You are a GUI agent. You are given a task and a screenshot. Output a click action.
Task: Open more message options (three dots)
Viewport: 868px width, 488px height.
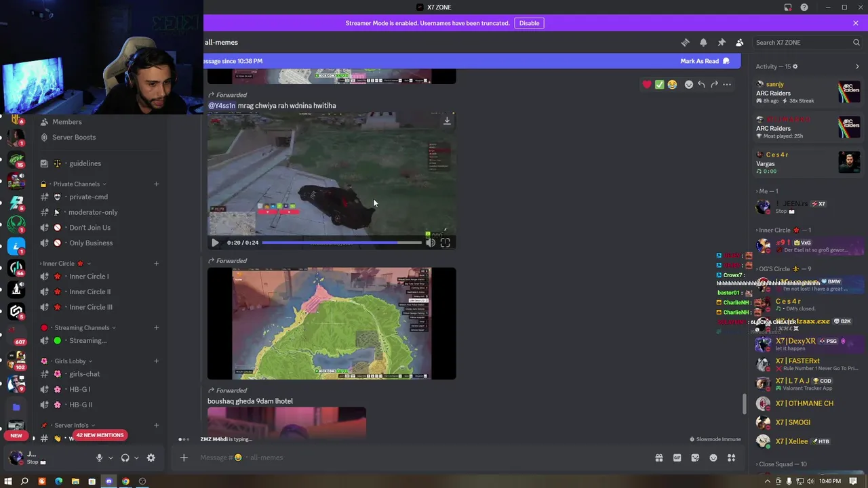point(727,85)
